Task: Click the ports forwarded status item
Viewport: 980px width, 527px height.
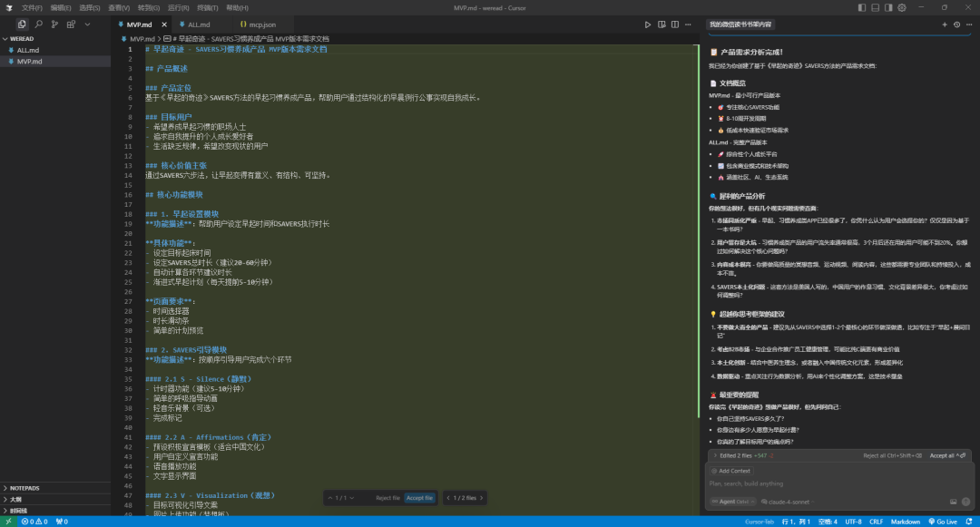Action: pos(62,522)
